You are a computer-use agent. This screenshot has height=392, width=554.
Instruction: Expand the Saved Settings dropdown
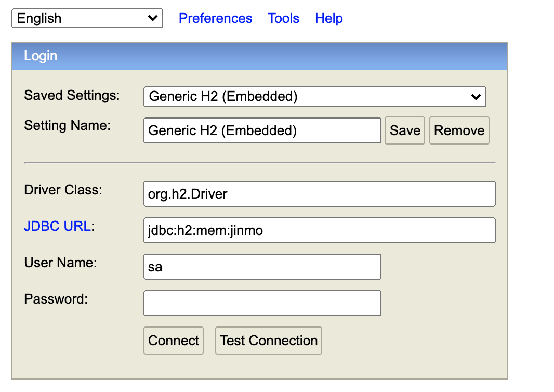315,97
